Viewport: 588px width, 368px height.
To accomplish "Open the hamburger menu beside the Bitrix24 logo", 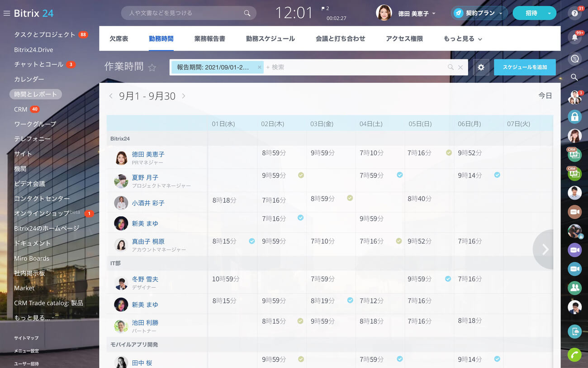I will coord(6,13).
